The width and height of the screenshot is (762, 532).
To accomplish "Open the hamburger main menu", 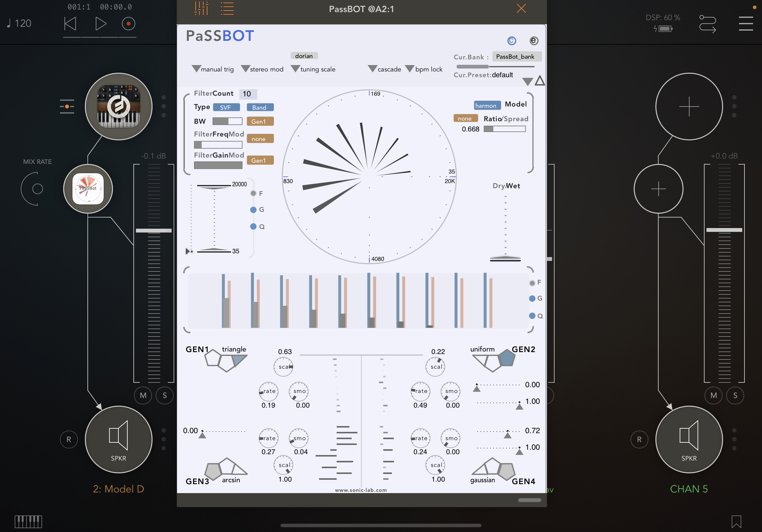I will click(x=746, y=24).
